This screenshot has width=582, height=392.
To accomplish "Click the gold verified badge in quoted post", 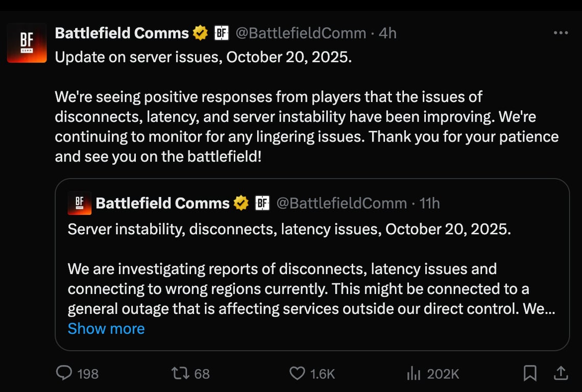I will pyautogui.click(x=241, y=204).
